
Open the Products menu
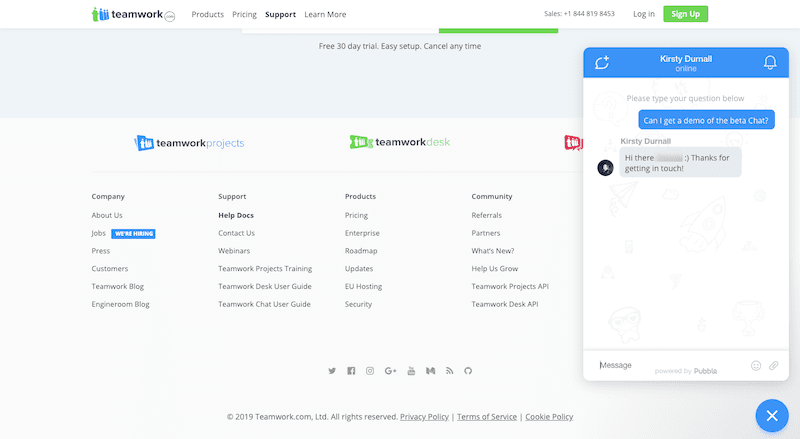click(x=208, y=14)
